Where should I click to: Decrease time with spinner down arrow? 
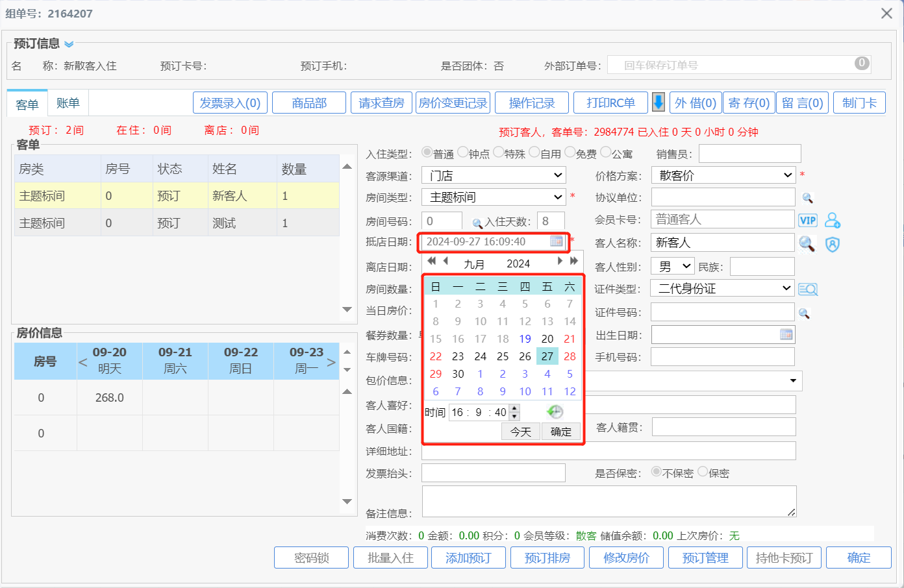click(514, 416)
